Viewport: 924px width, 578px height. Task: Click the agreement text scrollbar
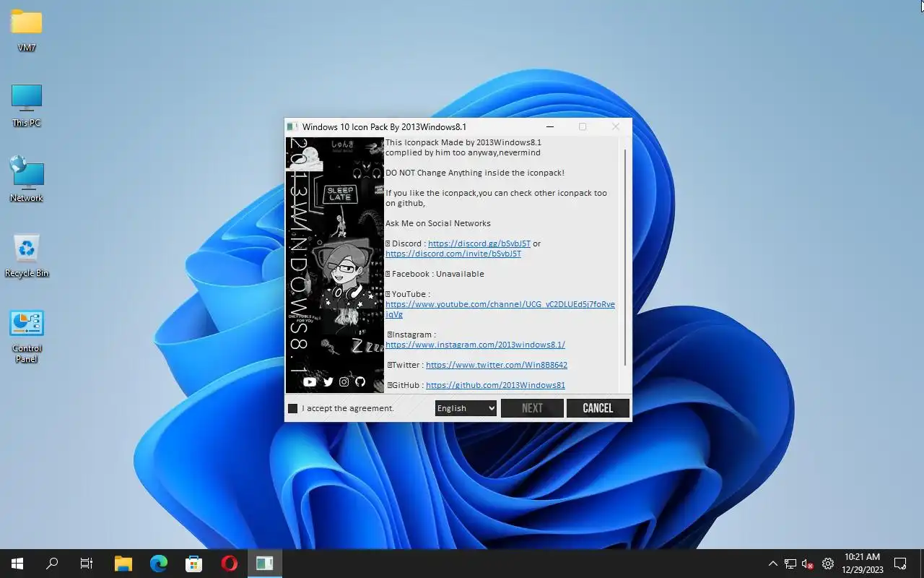(x=624, y=258)
